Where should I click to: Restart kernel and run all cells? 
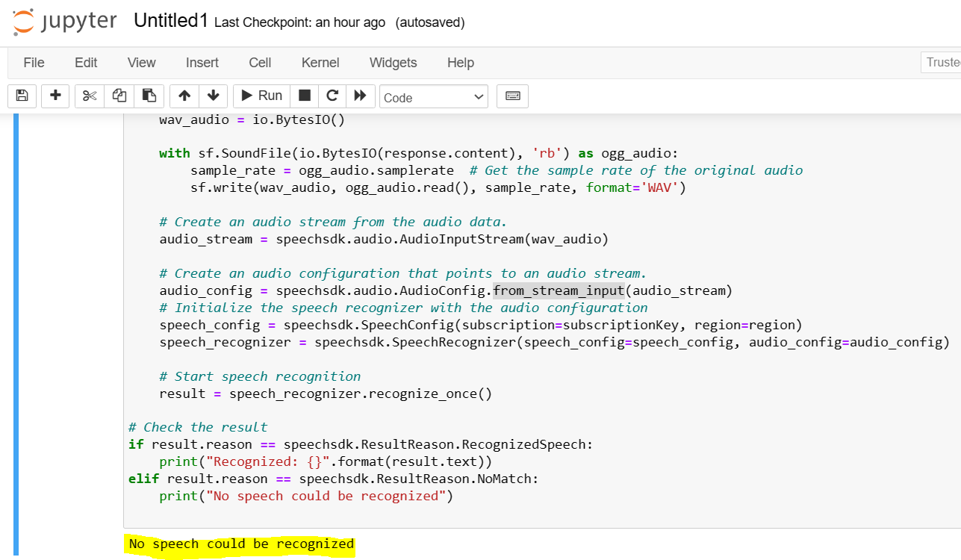point(360,96)
